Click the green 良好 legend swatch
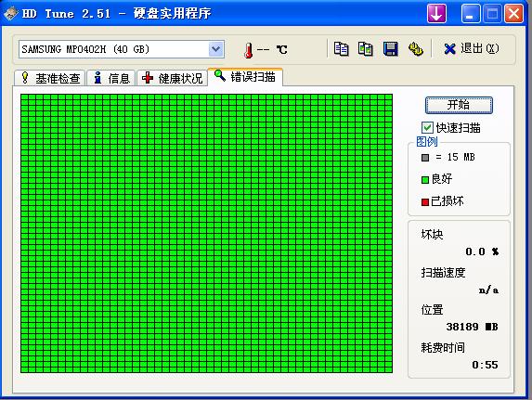 pos(425,180)
